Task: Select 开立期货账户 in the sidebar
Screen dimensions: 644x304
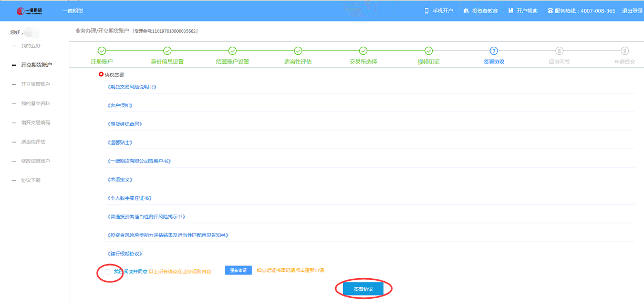Action: click(36, 65)
